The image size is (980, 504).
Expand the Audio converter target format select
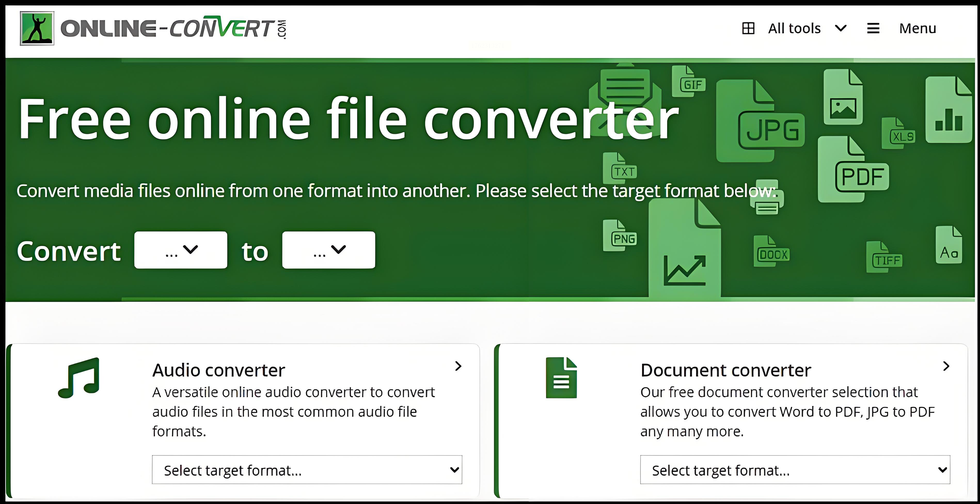(307, 470)
